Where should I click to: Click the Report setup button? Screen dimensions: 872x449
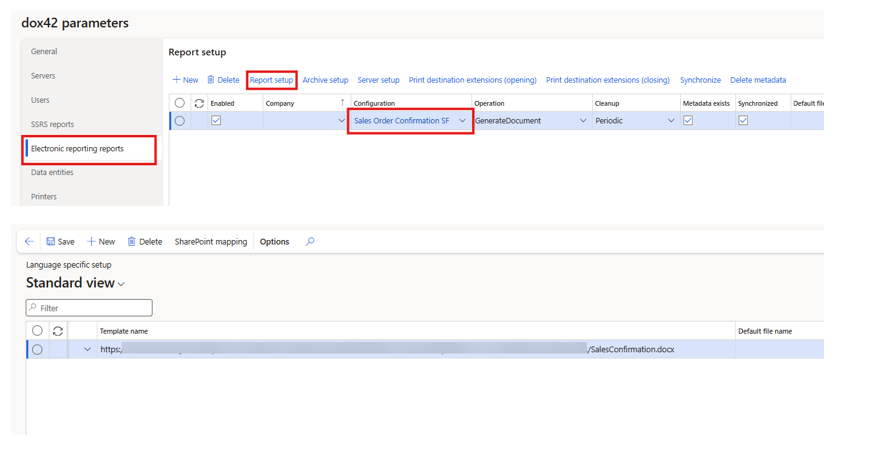(x=271, y=80)
